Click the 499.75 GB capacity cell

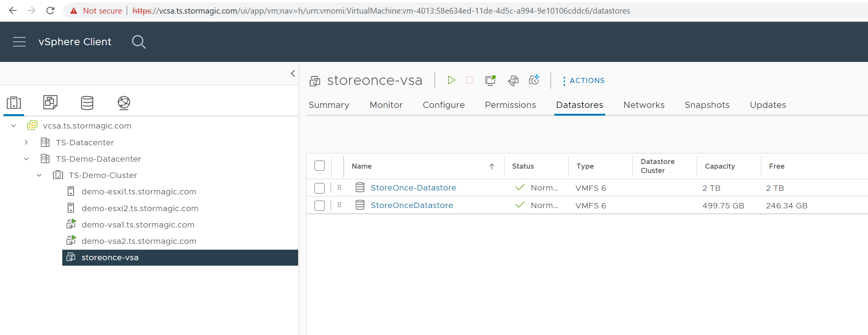coord(723,206)
